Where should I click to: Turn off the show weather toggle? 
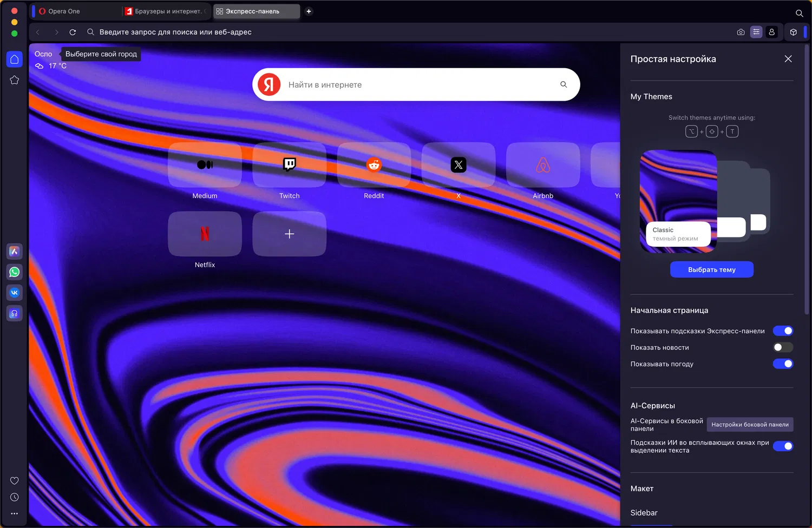pyautogui.click(x=783, y=364)
